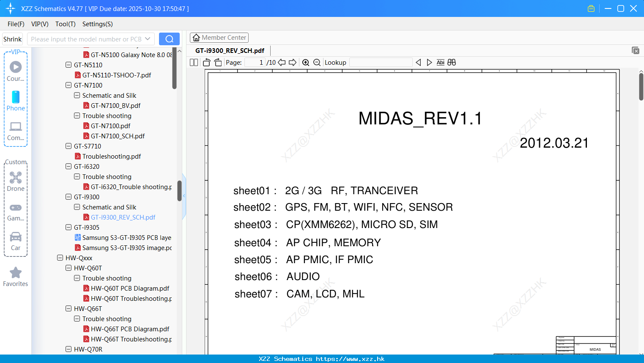Open the Drone category

[x=16, y=177]
